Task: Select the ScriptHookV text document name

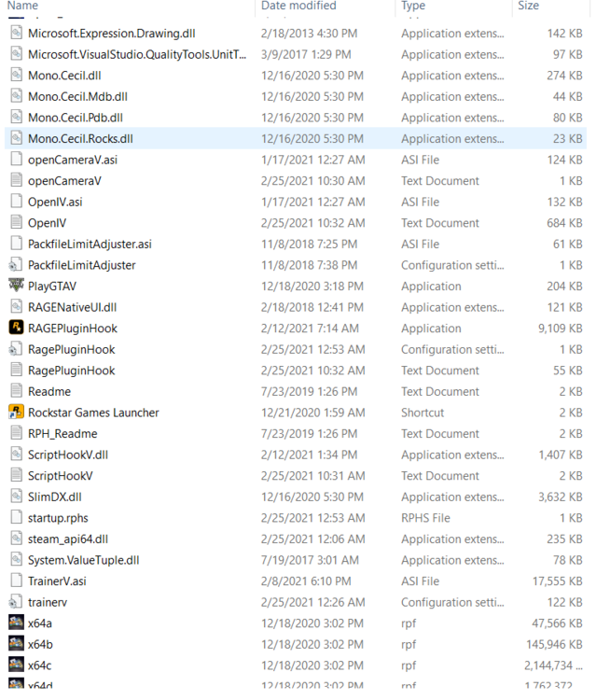Action: click(x=61, y=476)
